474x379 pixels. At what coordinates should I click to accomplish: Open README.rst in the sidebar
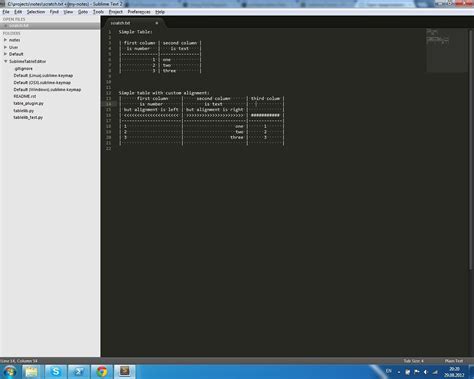[x=25, y=96]
